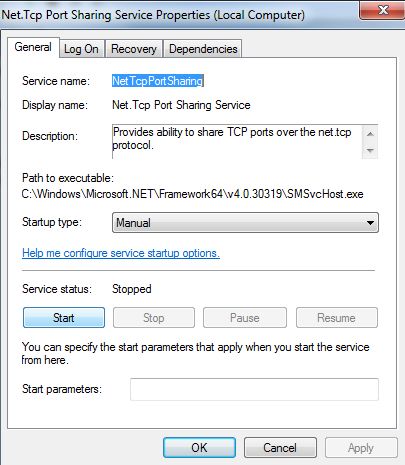The height and width of the screenshot is (465, 405).
Task: Click the Startup type dropdown arrow
Action: pyautogui.click(x=370, y=223)
